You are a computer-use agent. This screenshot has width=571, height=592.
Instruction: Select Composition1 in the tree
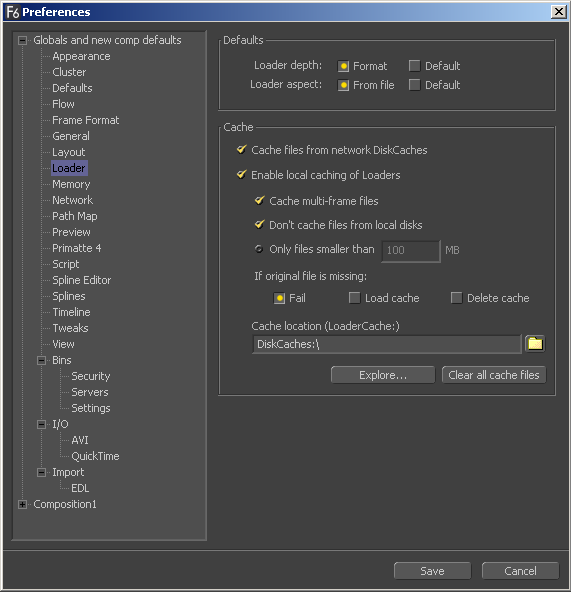(x=65, y=504)
